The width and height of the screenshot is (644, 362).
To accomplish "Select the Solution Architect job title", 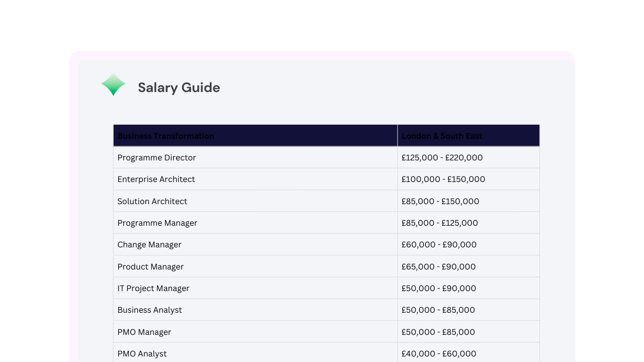I will [152, 201].
